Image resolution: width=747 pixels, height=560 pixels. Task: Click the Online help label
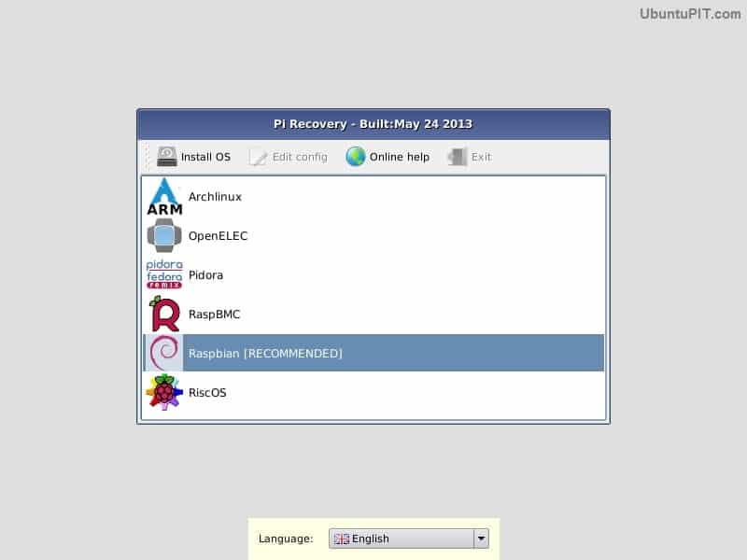400,157
